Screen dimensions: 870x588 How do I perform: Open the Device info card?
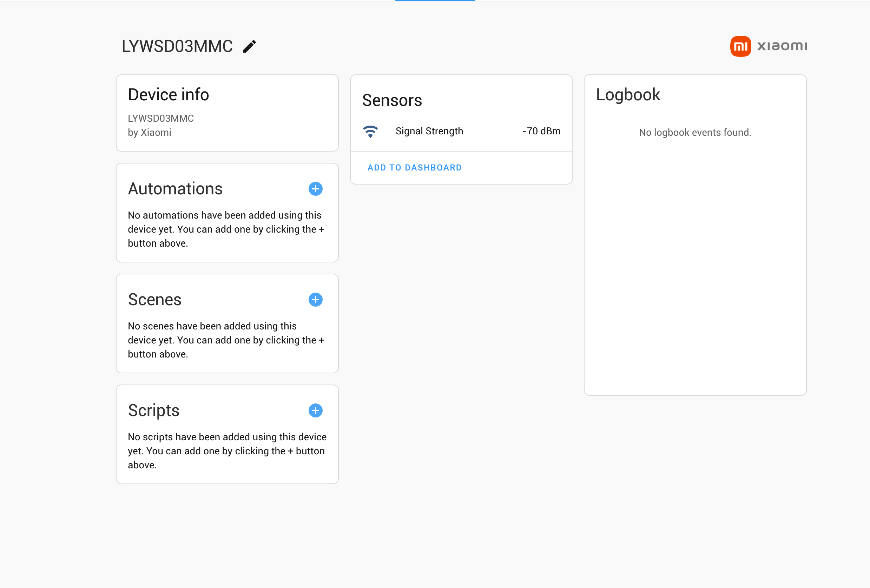169,95
